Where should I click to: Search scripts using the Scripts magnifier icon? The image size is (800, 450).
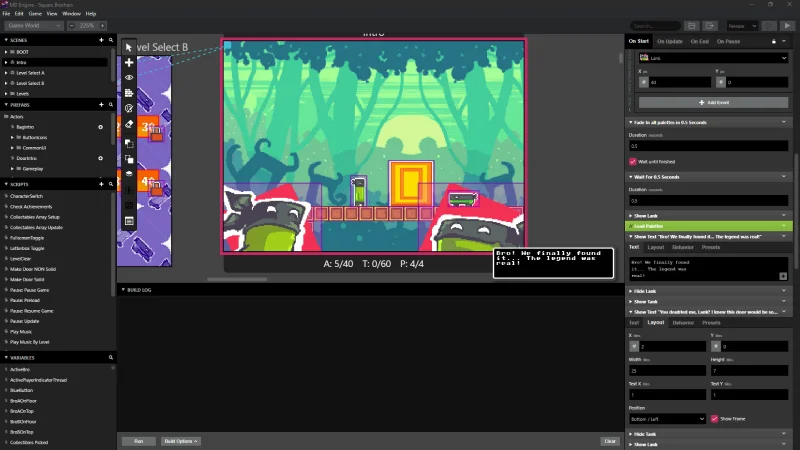pos(111,184)
